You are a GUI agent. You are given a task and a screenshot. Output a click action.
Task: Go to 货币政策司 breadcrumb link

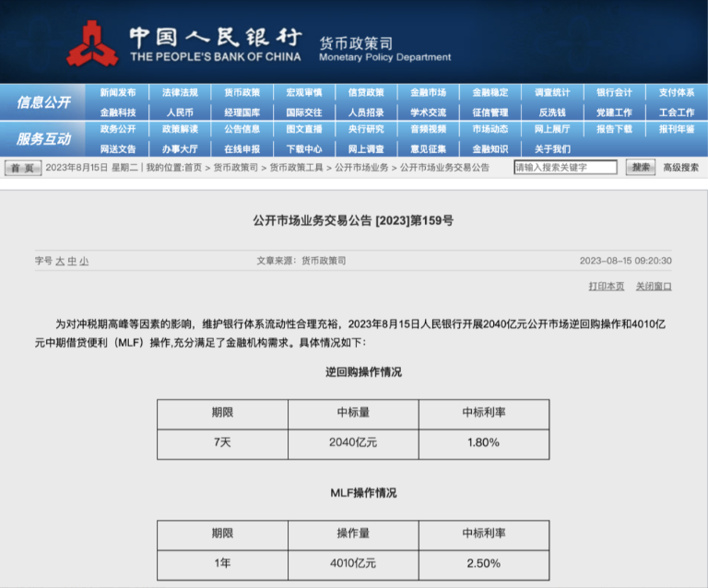(235, 168)
